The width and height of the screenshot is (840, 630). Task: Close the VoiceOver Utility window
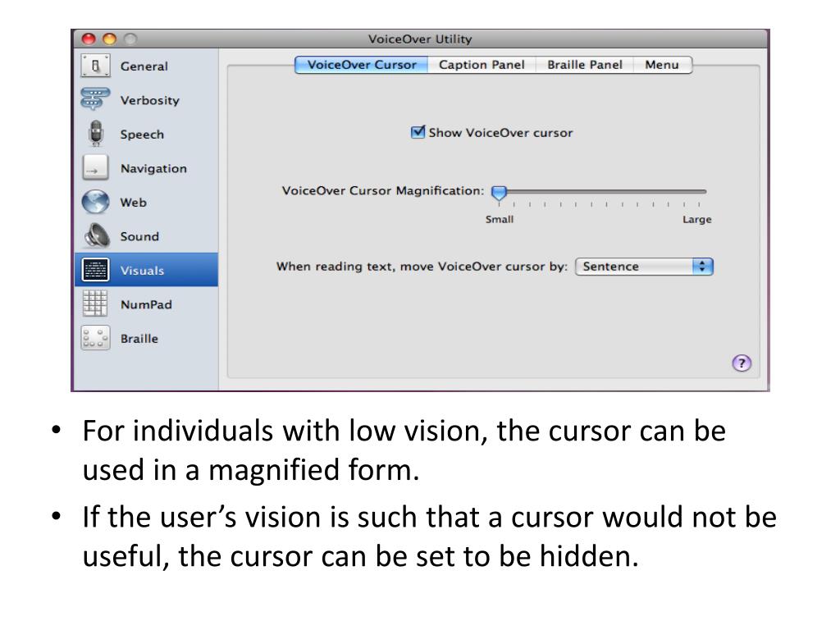(x=89, y=39)
